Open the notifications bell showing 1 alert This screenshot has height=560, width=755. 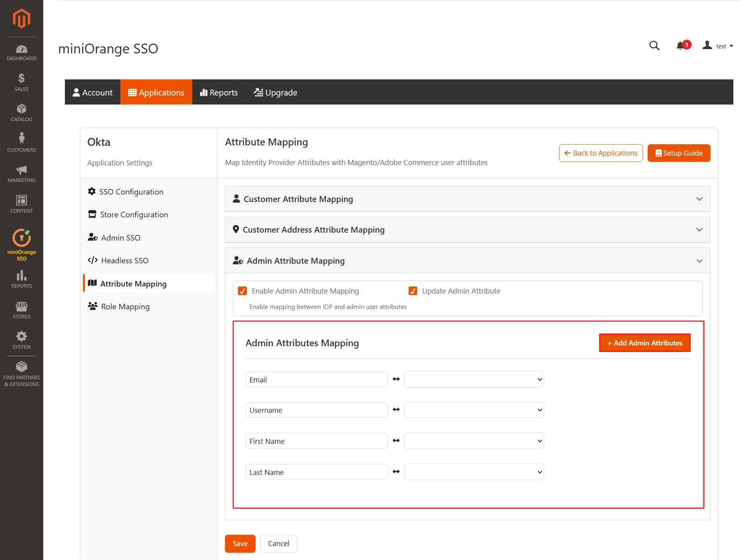(x=681, y=46)
